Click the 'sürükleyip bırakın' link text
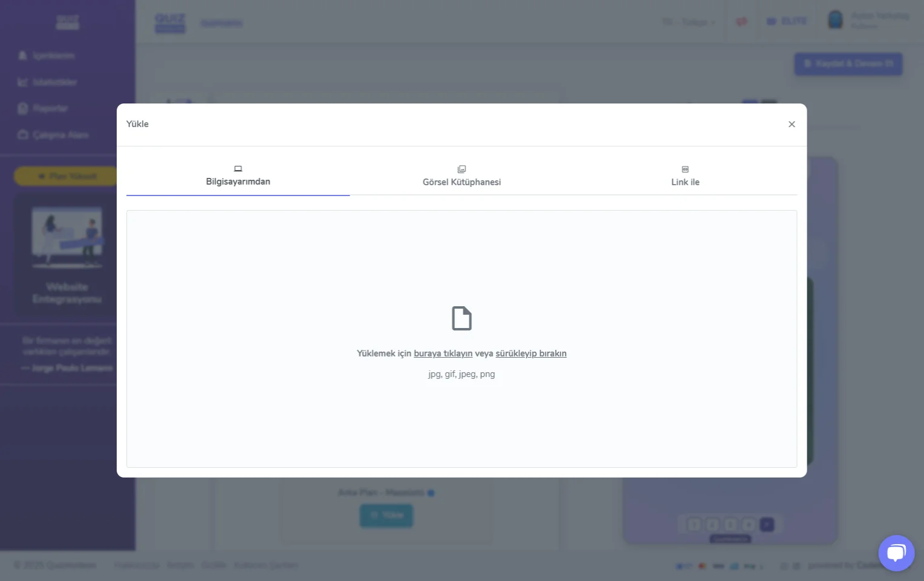The image size is (924, 581). 531,353
